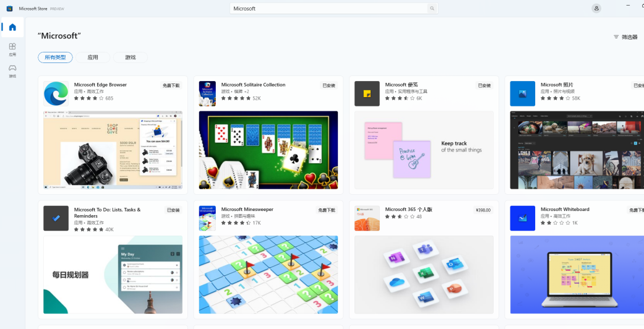The height and width of the screenshot is (329, 644).
Task: Click the 应用 • 照片与视频 category text
Action: 557,92
